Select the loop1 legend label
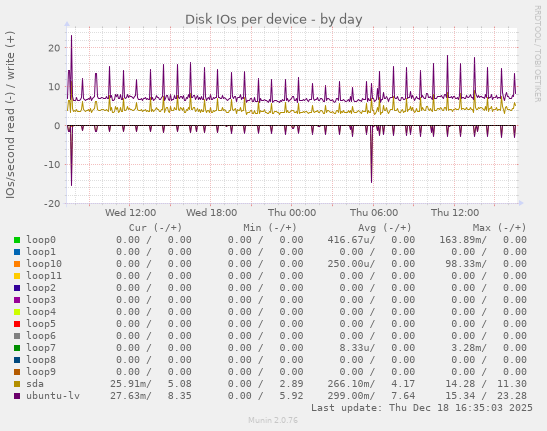This screenshot has width=547, height=431. click(41, 252)
